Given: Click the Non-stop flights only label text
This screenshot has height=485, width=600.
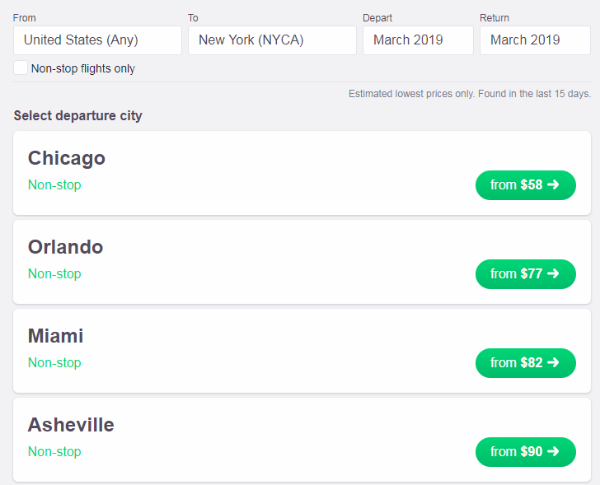Looking at the screenshot, I should (x=83, y=69).
